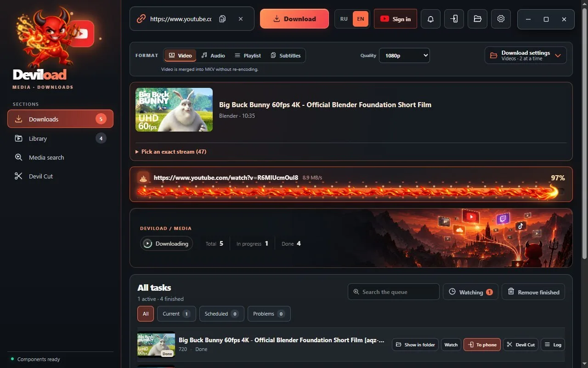Click the orange Download button

click(x=294, y=19)
